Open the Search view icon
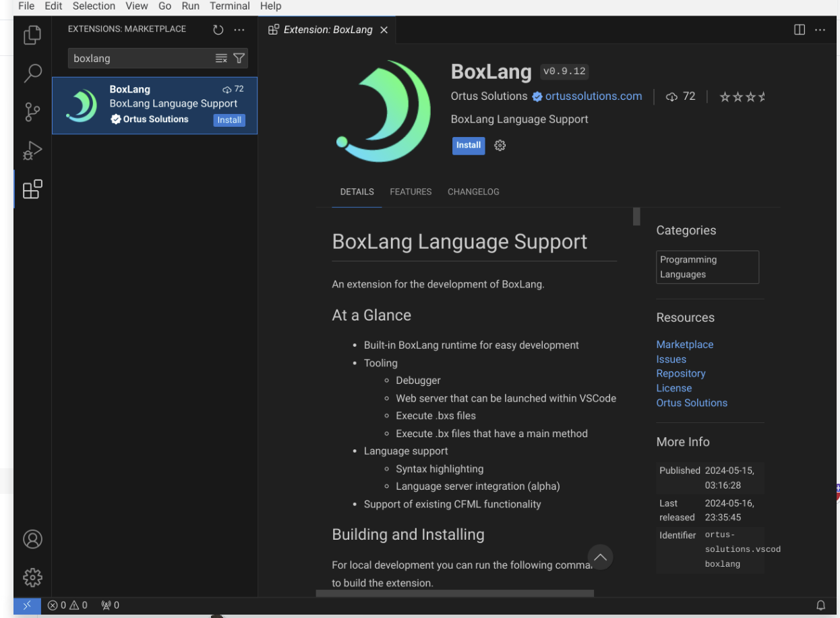The width and height of the screenshot is (840, 618). [32, 73]
